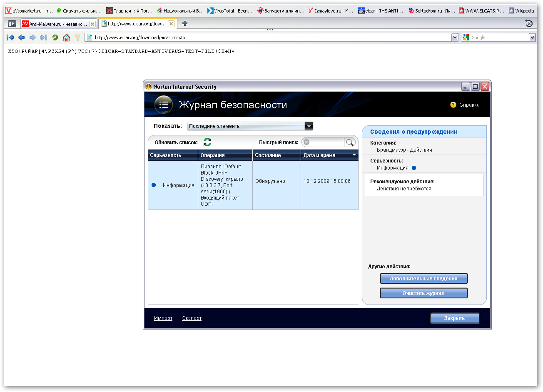
Task: Open the Показать filter dropdown
Action: [x=250, y=126]
